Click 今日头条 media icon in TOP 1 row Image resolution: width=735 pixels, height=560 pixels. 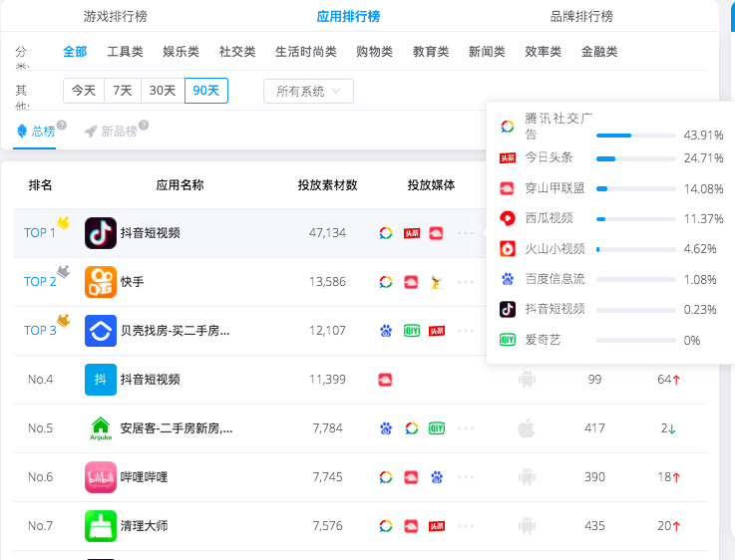412,233
